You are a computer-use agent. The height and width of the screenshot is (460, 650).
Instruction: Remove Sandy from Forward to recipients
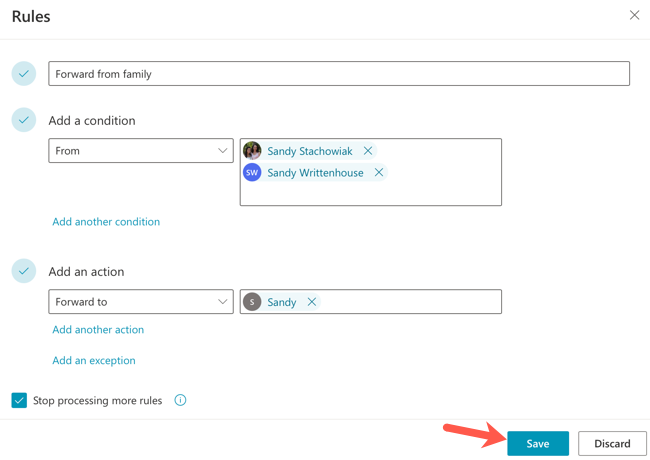[312, 302]
